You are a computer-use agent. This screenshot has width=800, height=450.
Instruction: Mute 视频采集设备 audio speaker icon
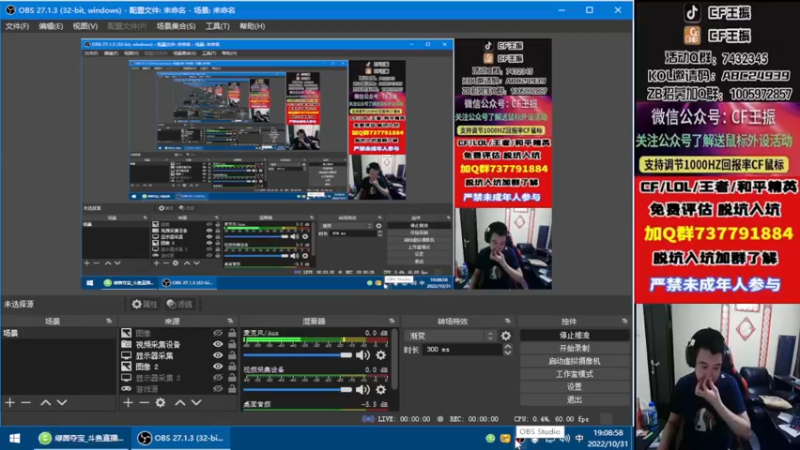[x=363, y=390]
